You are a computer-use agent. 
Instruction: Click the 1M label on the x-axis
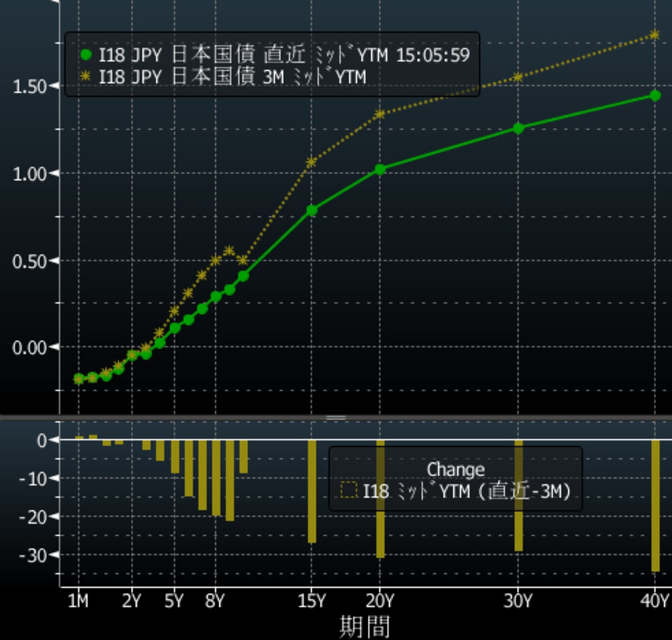click(x=78, y=602)
